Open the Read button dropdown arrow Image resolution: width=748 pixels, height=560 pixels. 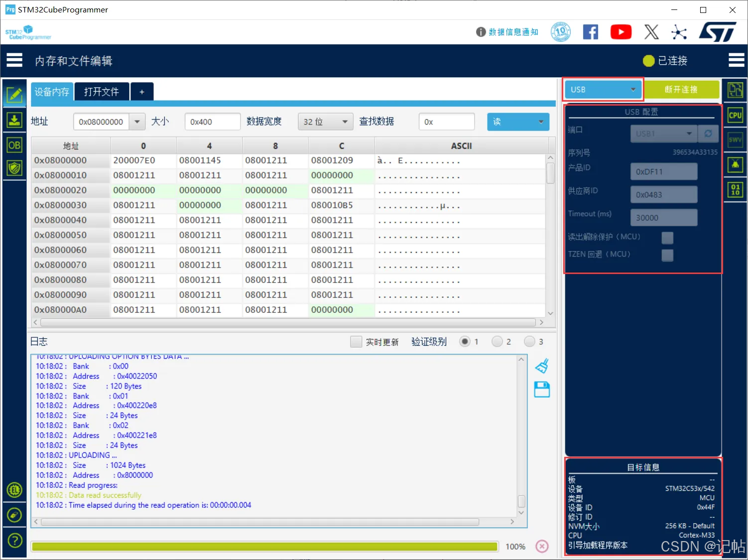541,122
